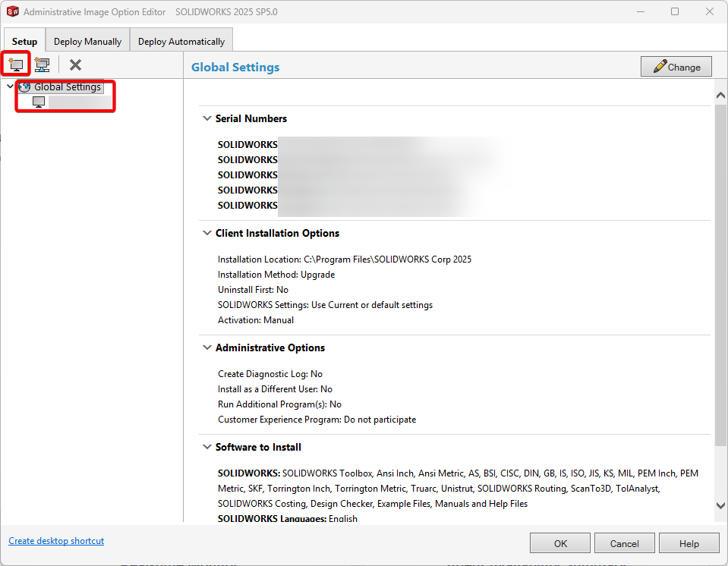This screenshot has width=728, height=566.
Task: Maximize the Option Editor window
Action: (x=675, y=11)
